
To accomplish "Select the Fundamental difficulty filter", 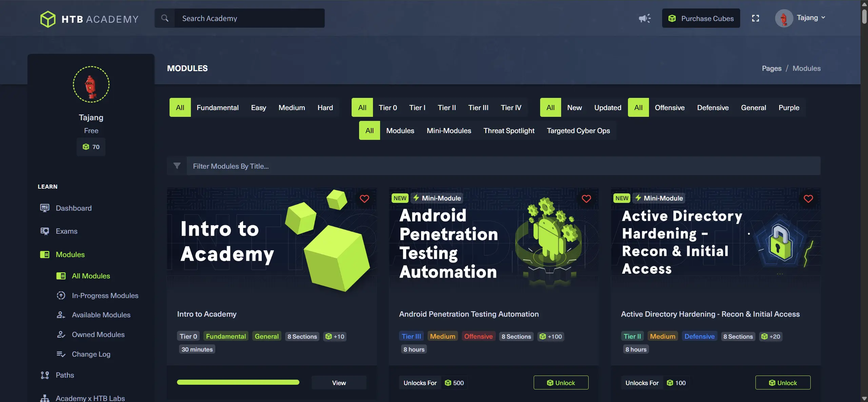I will [218, 107].
